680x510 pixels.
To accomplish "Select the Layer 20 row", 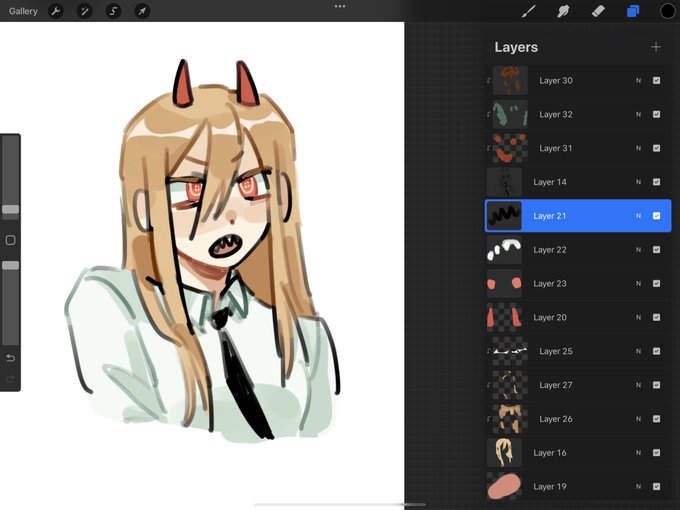I will 578,317.
